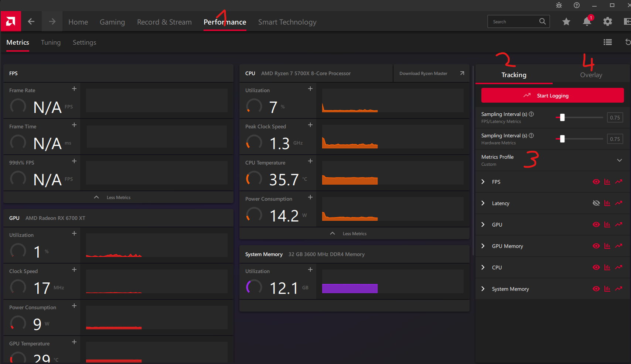Add GPU Temperature with plus icon
The image size is (631, 364).
pos(74,342)
